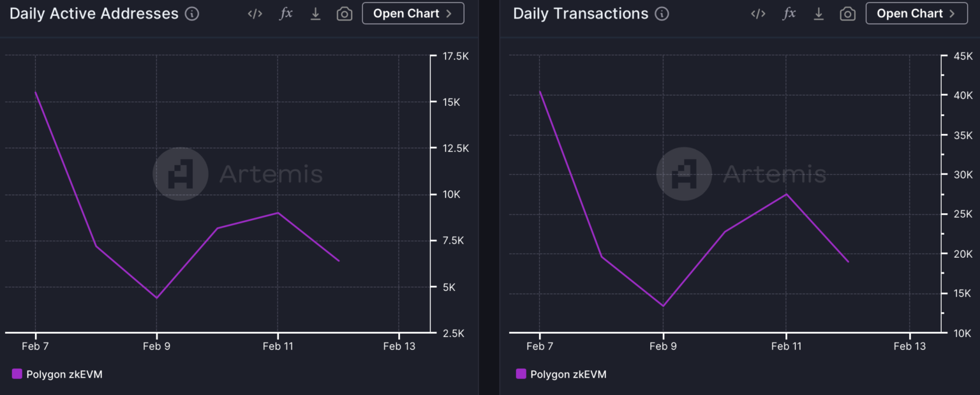The height and width of the screenshot is (395, 980).
Task: Click purple Polygon zkEVM swatch in right legend
Action: [521, 374]
